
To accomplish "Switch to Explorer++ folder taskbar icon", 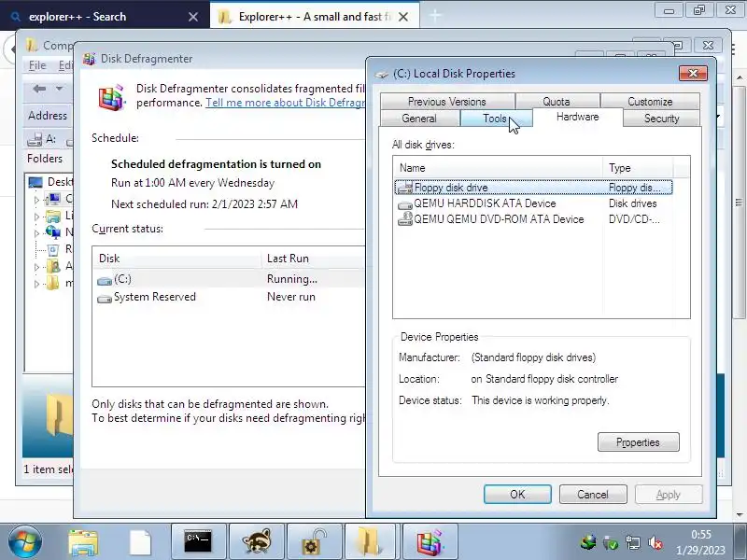I will click(369, 542).
